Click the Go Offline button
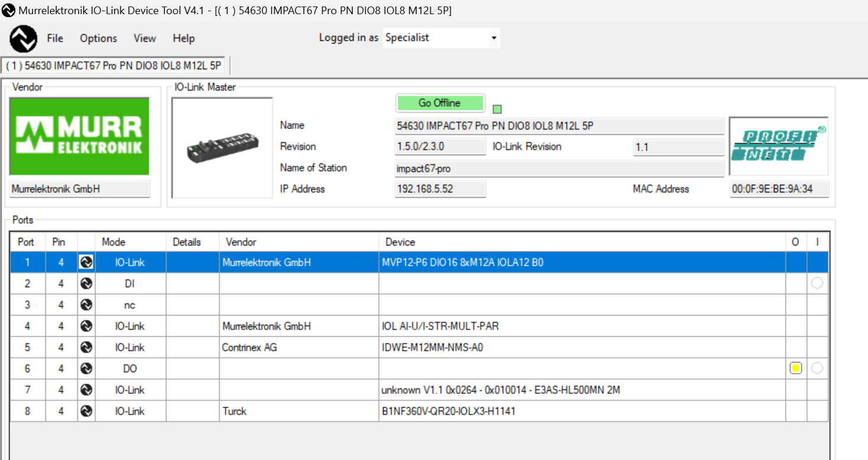This screenshot has width=868, height=460. (x=440, y=103)
